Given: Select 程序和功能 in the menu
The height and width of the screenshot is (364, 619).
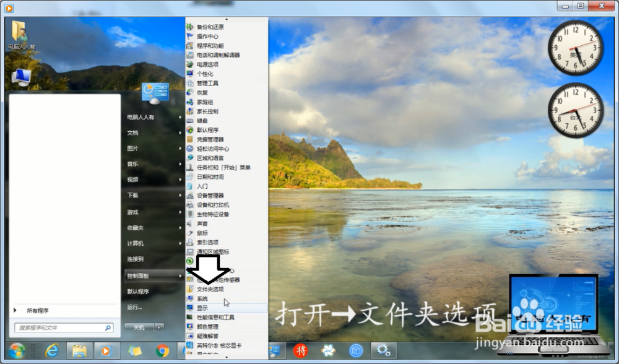Looking at the screenshot, I should 210,46.
